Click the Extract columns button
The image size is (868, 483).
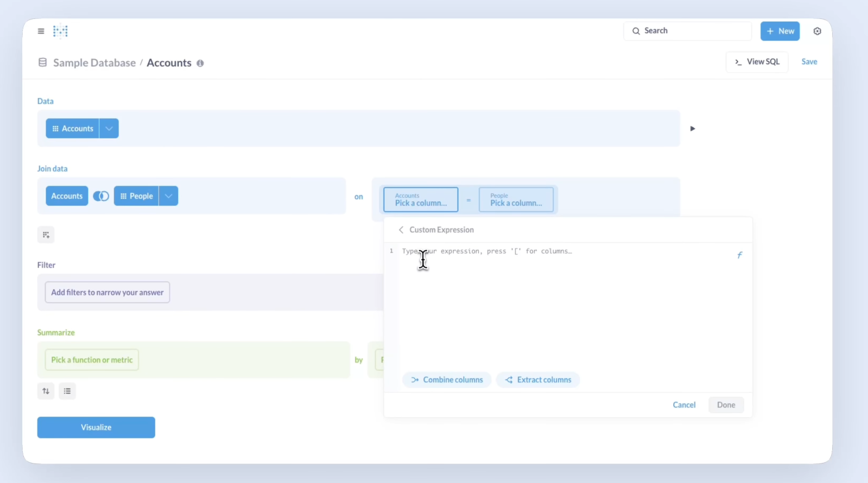[x=538, y=380]
